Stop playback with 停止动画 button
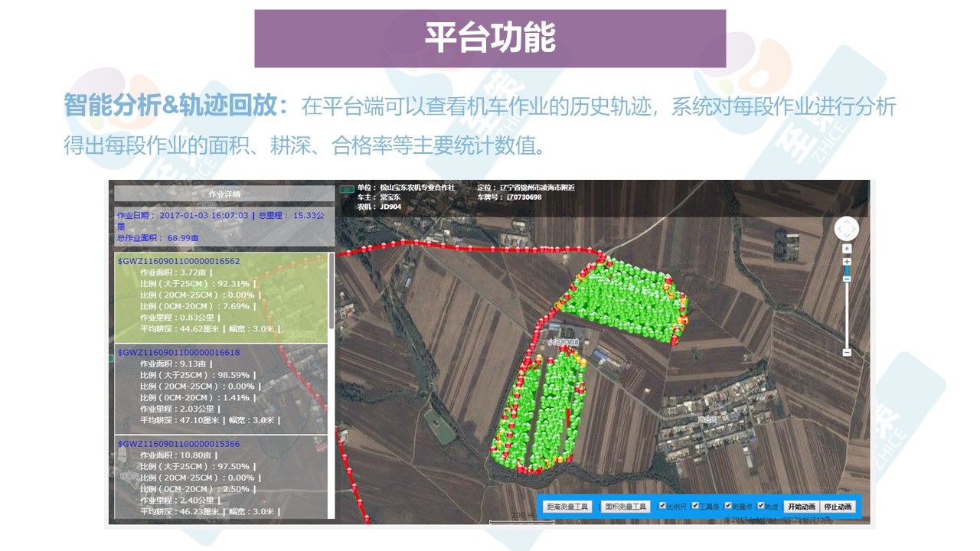Screen dimensions: 980x551 (x=838, y=507)
